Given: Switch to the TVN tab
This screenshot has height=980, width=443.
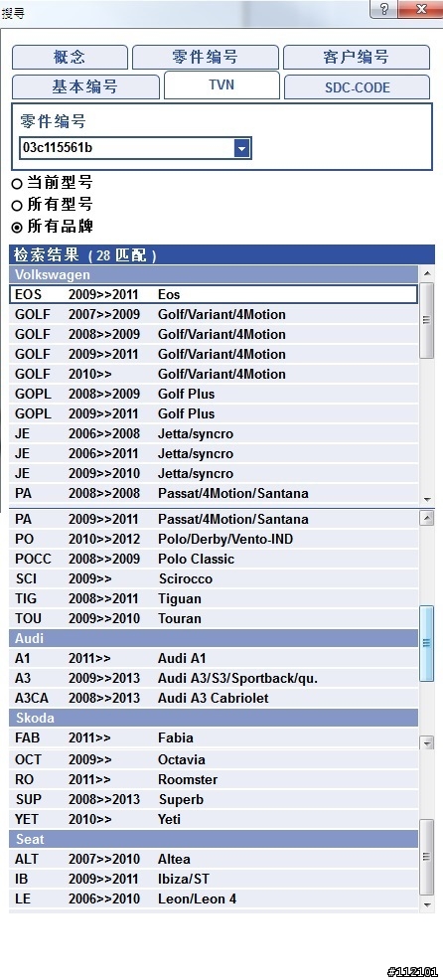Looking at the screenshot, I should [221, 85].
